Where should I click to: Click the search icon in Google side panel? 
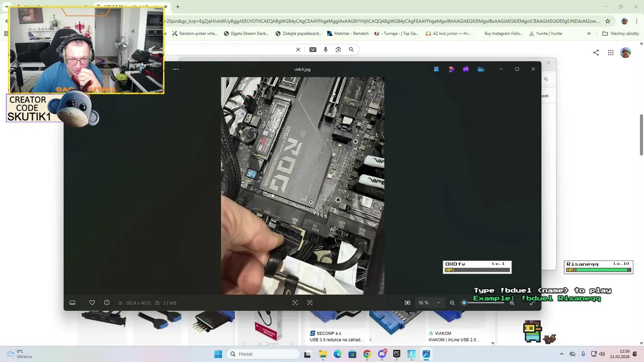546,79
